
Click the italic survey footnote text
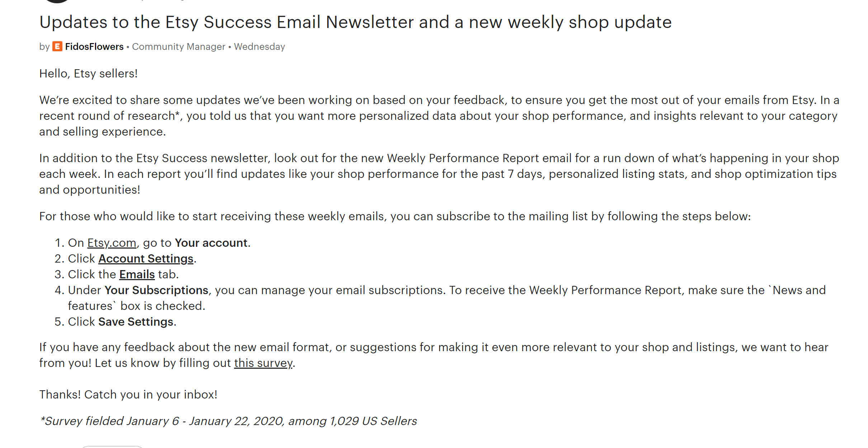(x=228, y=421)
